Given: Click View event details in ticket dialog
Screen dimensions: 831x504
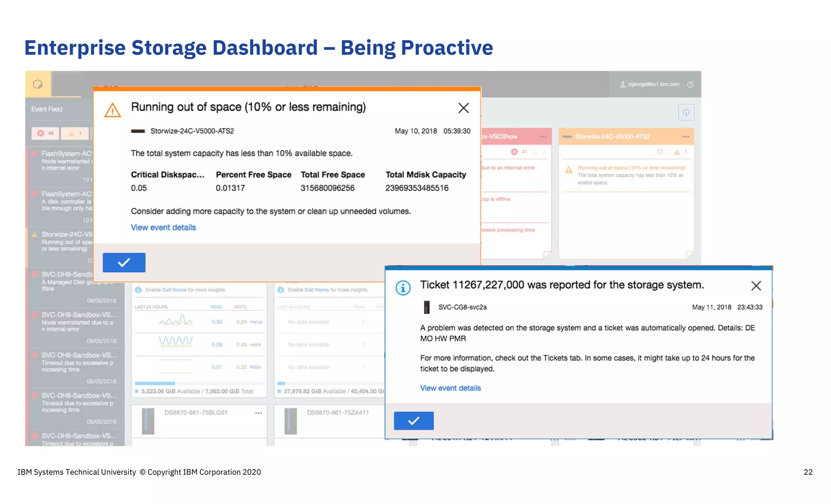Looking at the screenshot, I should pos(450,388).
